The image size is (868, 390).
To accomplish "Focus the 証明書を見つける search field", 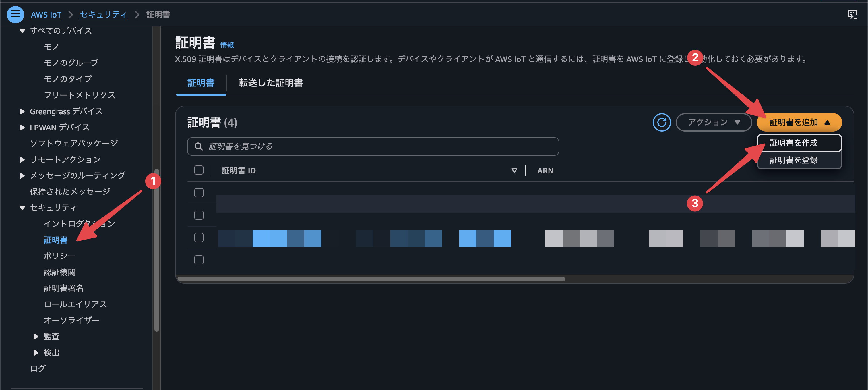I will pos(373,146).
